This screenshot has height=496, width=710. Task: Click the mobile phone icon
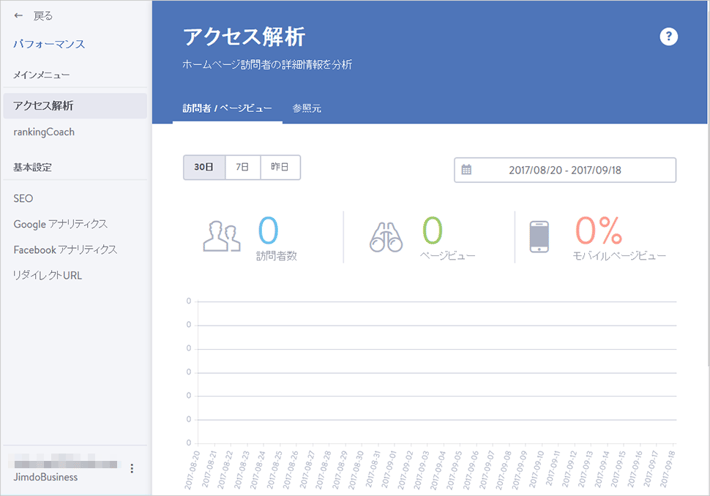coord(539,236)
